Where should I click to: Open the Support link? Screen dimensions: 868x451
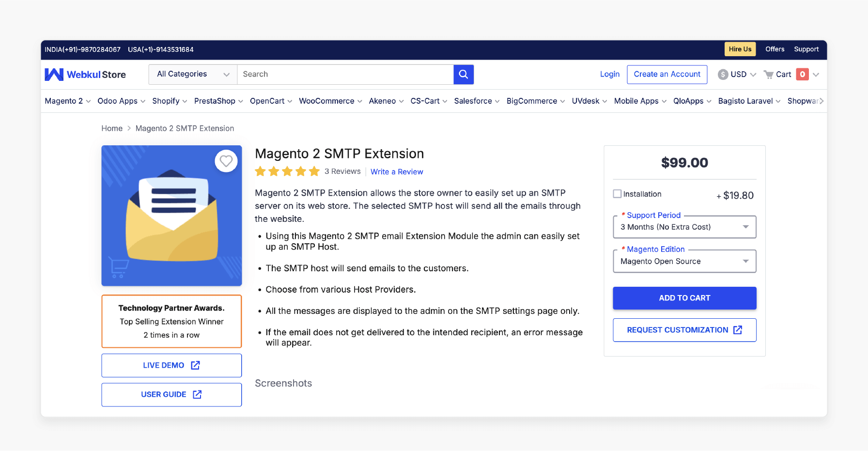pos(806,49)
